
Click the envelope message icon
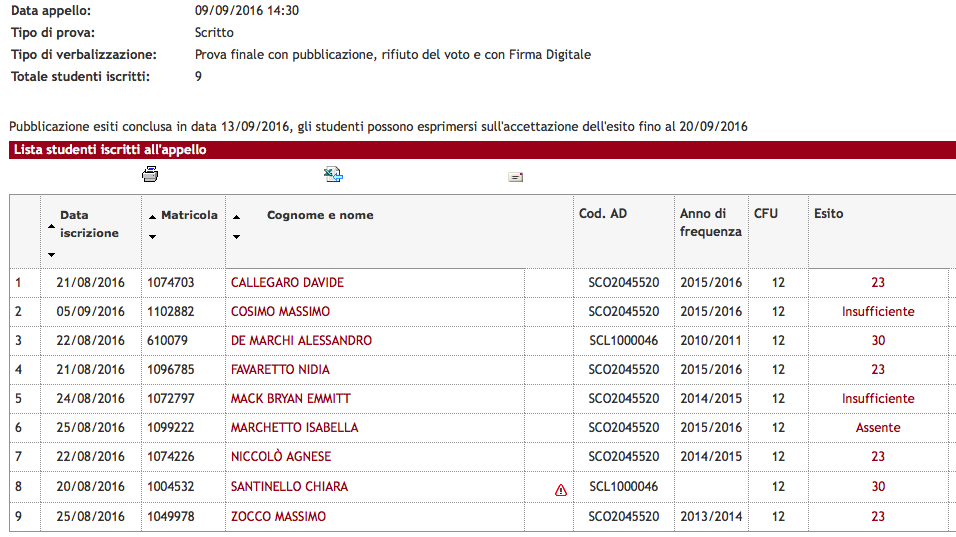[516, 177]
